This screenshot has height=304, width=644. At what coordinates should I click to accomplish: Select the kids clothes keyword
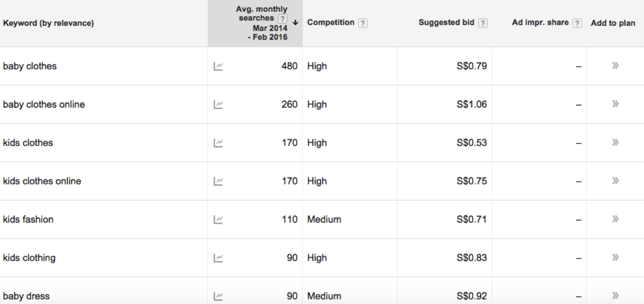point(28,143)
